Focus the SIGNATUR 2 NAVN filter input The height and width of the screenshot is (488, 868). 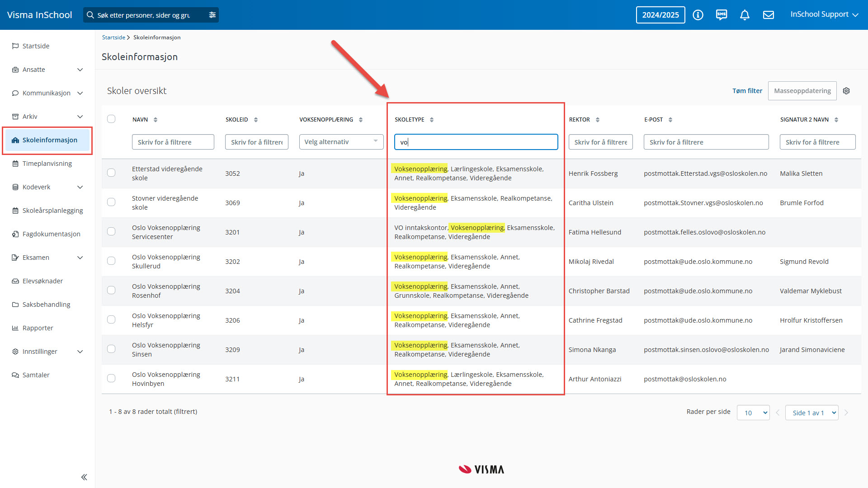(x=818, y=142)
